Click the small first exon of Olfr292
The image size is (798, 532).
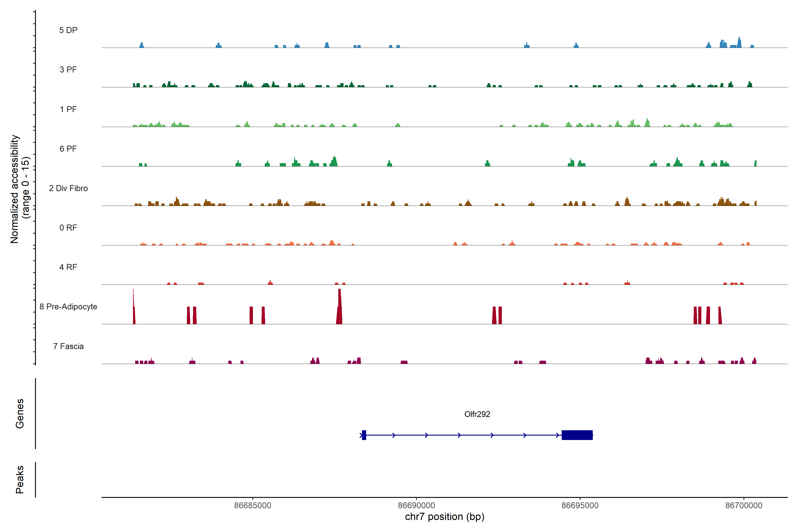[x=364, y=435]
